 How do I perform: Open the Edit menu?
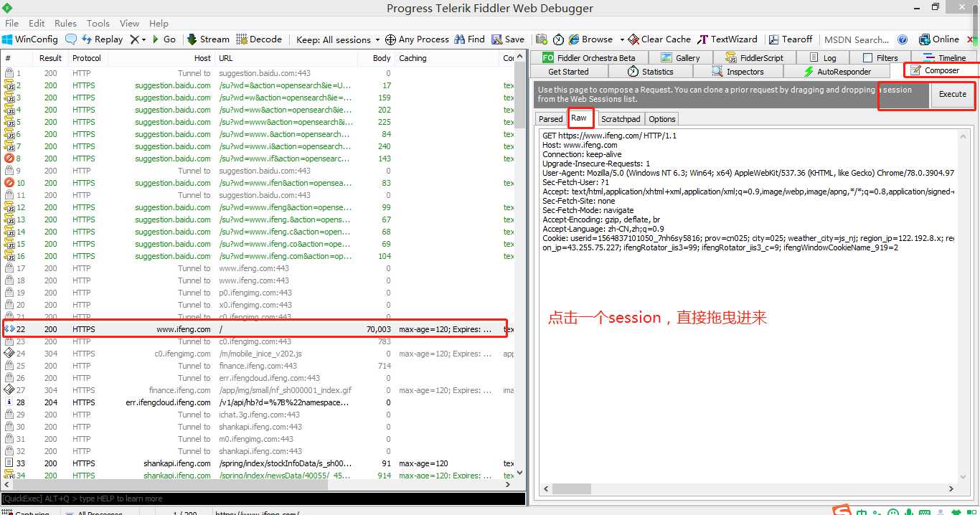tap(37, 23)
